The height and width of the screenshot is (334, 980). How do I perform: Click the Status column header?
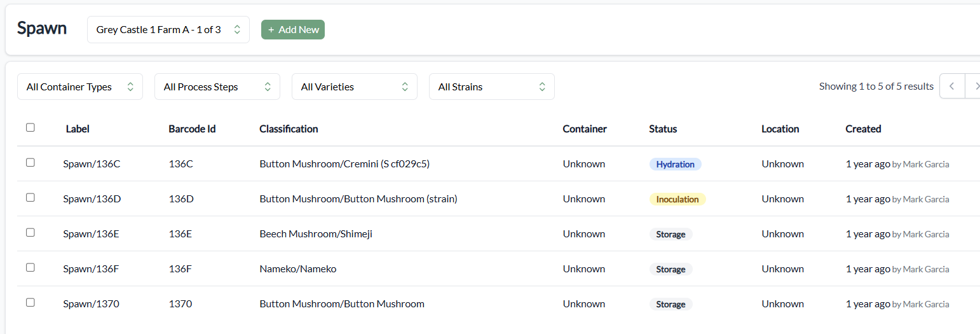pyautogui.click(x=663, y=129)
